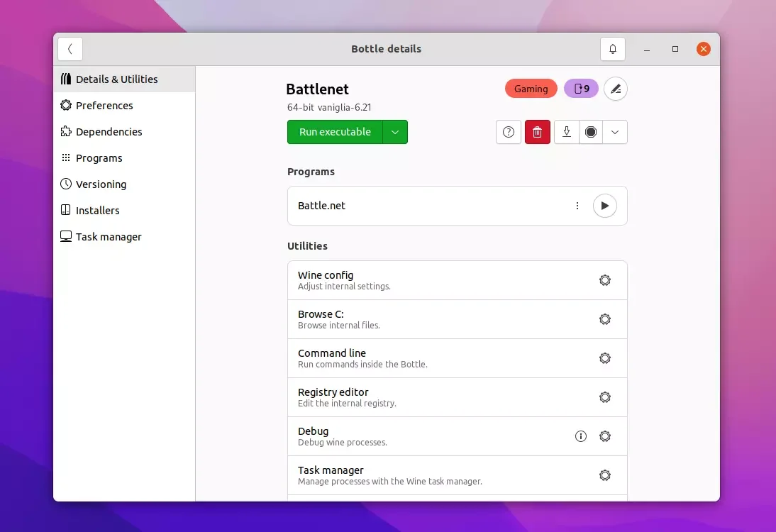
Task: Open Dependencies in the sidebar
Action: (x=124, y=132)
